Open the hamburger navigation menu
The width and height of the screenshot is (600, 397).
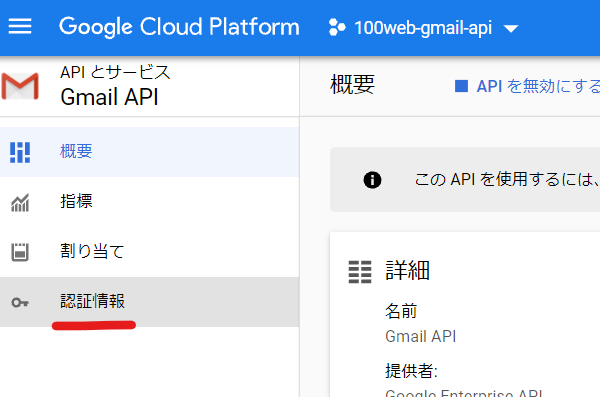(x=20, y=26)
